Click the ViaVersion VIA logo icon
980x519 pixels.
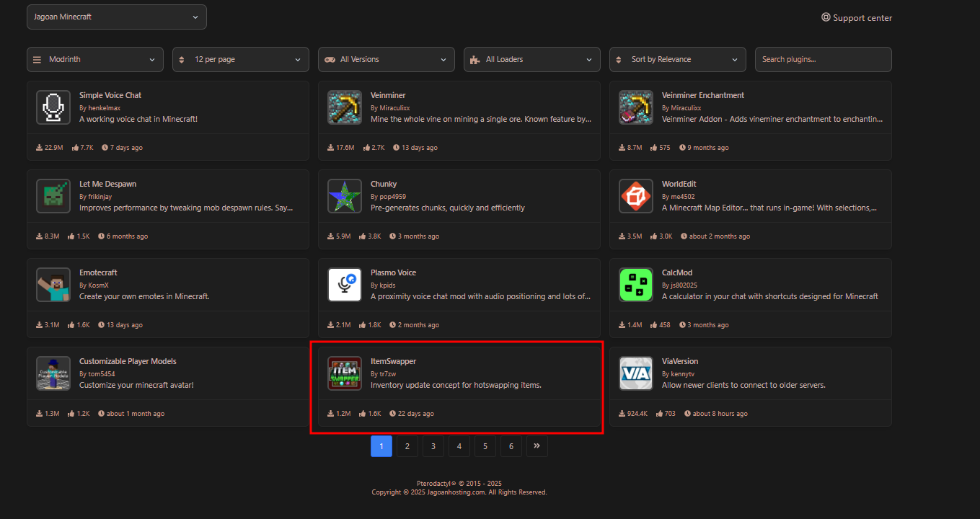tap(636, 373)
